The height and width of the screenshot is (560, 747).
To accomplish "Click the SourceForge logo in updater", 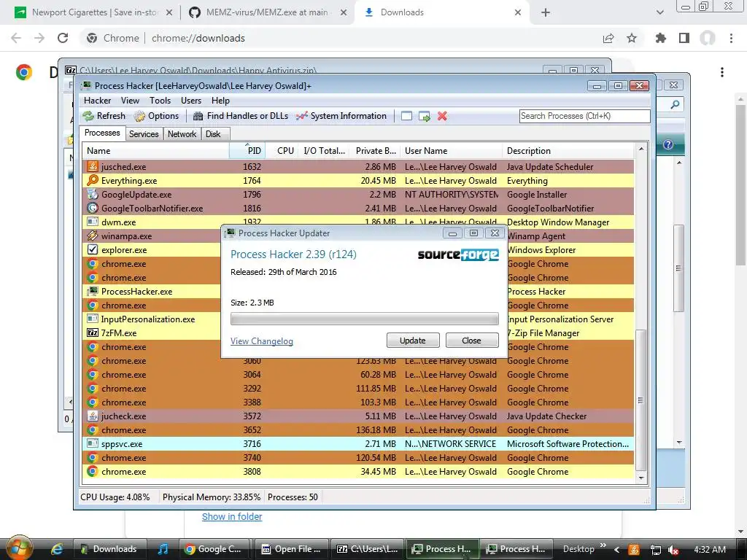I will point(458,254).
